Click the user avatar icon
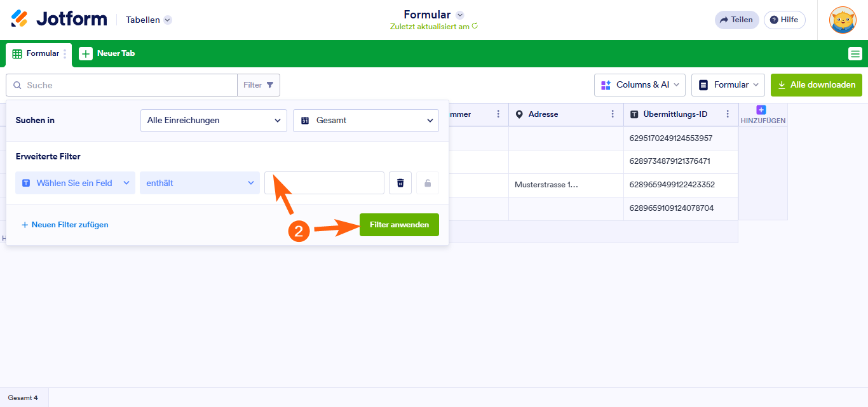 coord(843,20)
